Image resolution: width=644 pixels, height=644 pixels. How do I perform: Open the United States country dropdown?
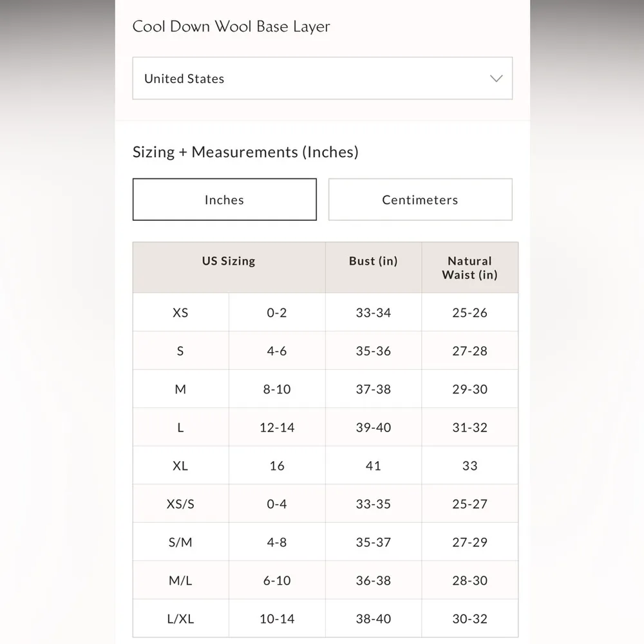pos(322,79)
